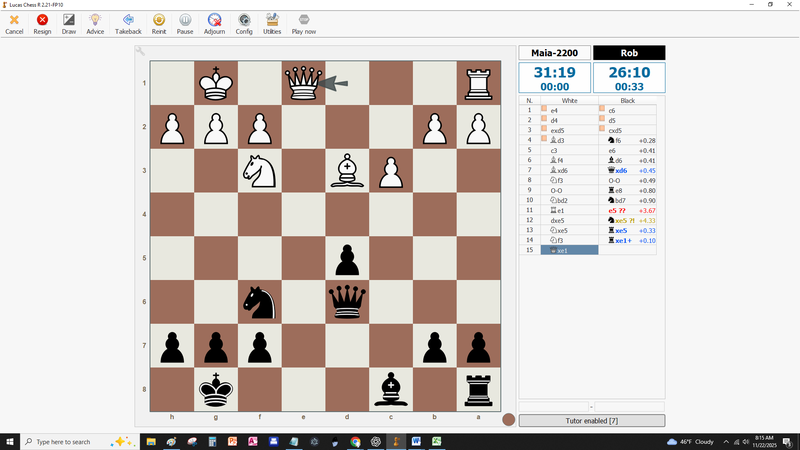
Task: Click the brown side-to-move indicator circle
Action: 509,420
